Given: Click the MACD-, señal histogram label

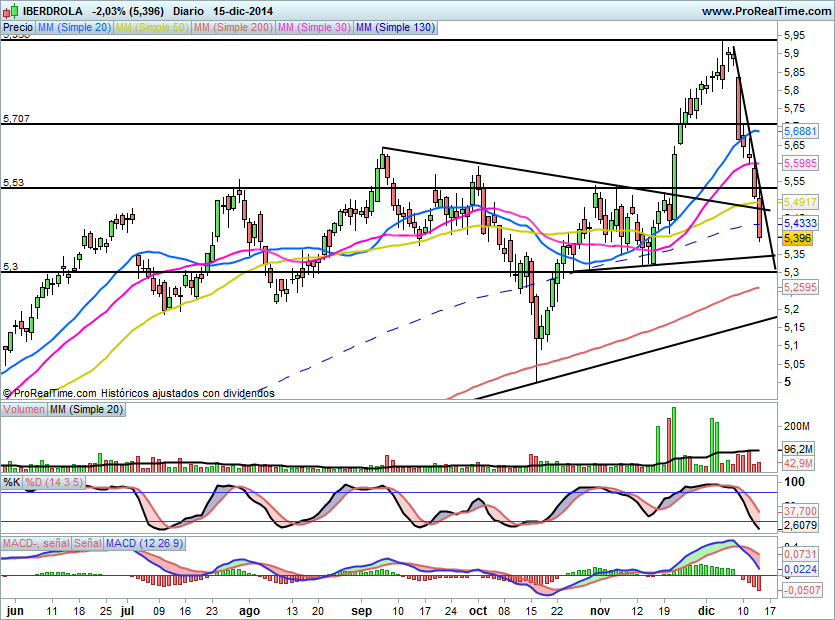Looking at the screenshot, I should (x=36, y=543).
